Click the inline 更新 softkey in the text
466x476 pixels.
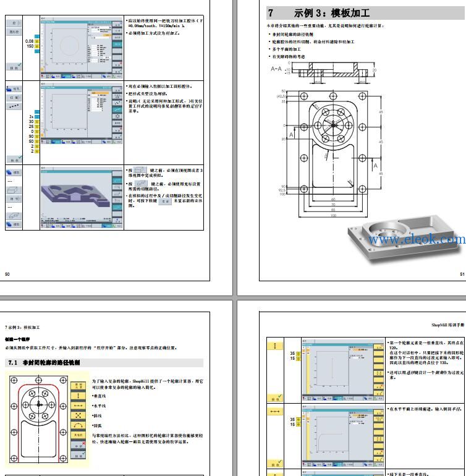pos(165,202)
